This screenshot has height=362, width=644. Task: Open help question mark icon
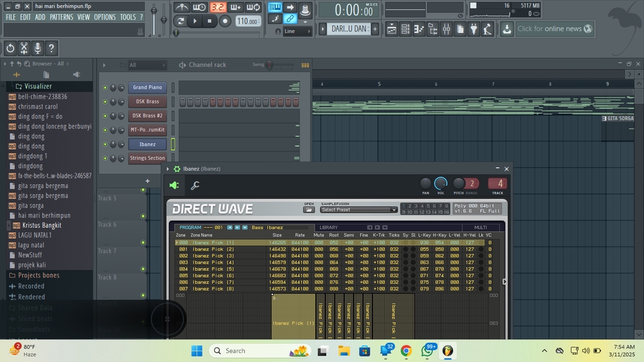pyautogui.click(x=52, y=48)
